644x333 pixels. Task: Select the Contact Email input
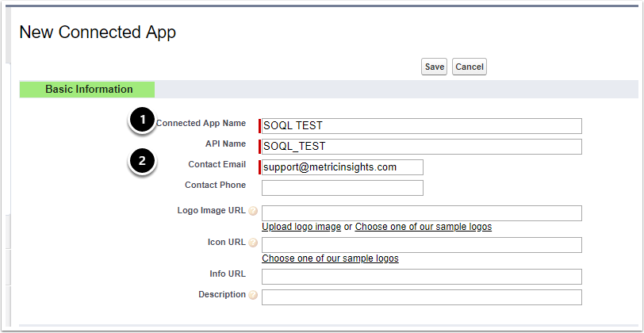(x=342, y=167)
